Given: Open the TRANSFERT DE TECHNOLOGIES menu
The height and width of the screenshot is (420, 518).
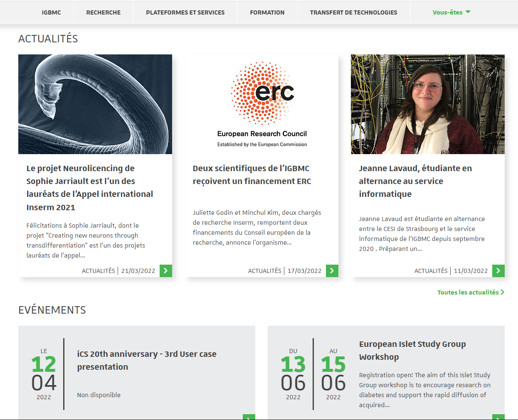Looking at the screenshot, I should 354,12.
